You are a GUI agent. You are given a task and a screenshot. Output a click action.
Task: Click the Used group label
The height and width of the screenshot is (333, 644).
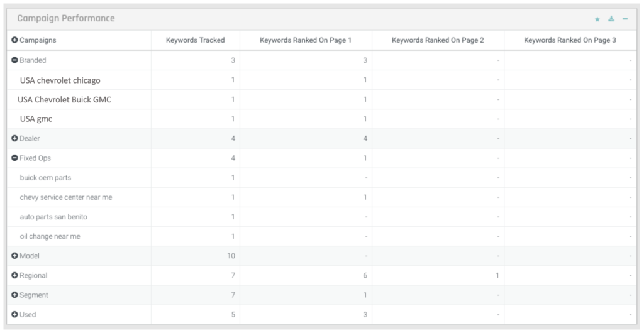pyautogui.click(x=28, y=315)
